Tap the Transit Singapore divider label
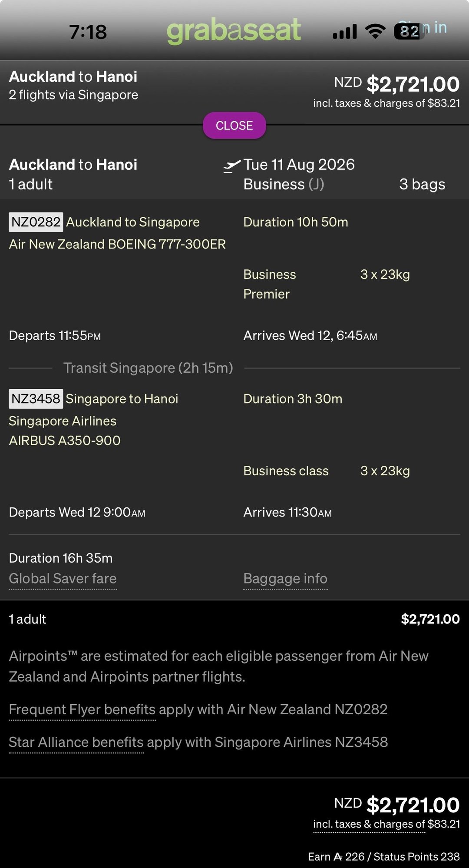 tap(148, 368)
